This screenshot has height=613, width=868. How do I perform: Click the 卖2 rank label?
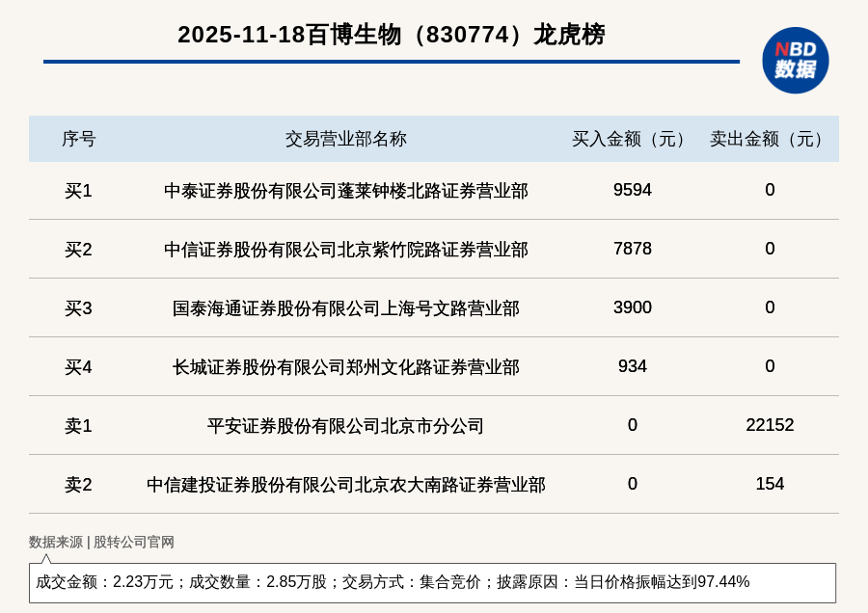point(78,485)
